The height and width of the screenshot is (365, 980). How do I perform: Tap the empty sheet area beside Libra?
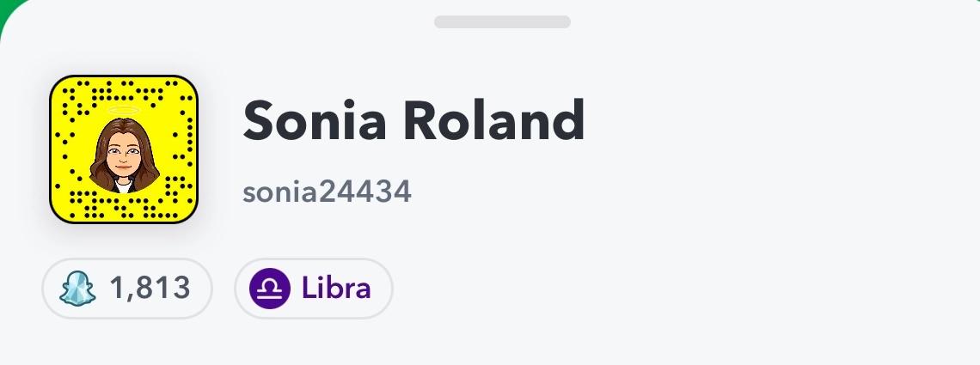coord(645,288)
